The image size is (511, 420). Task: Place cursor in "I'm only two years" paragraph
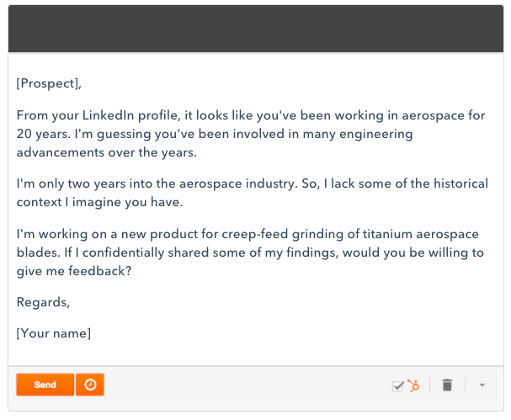71,183
